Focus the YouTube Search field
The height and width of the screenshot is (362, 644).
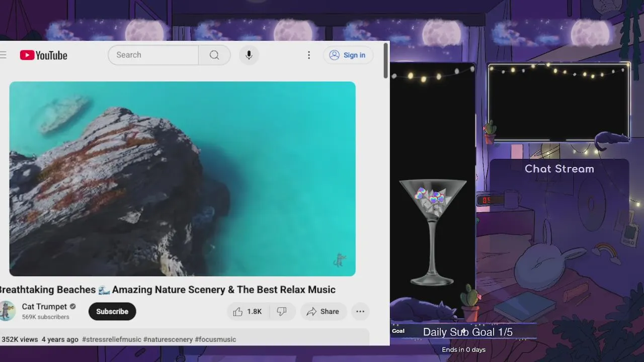pos(153,55)
